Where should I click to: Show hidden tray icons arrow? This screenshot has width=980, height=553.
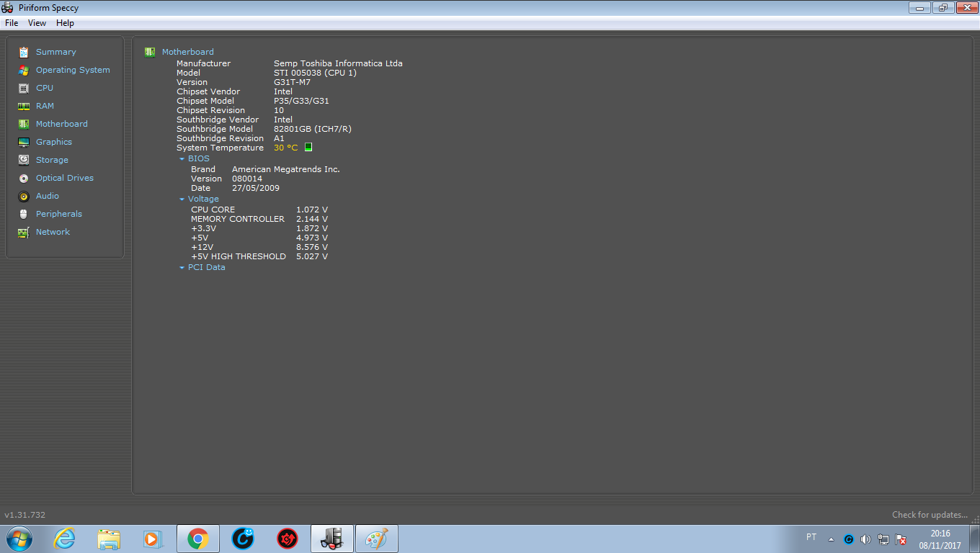point(832,539)
